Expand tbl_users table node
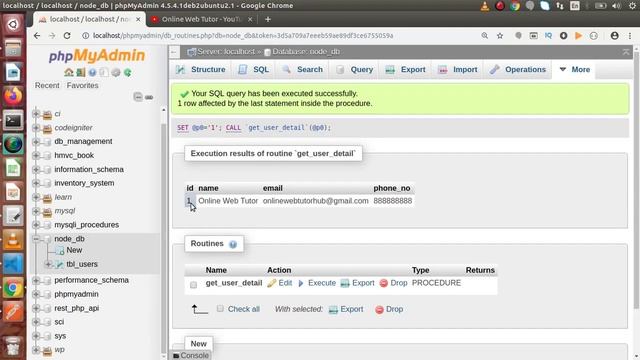 tap(48, 264)
